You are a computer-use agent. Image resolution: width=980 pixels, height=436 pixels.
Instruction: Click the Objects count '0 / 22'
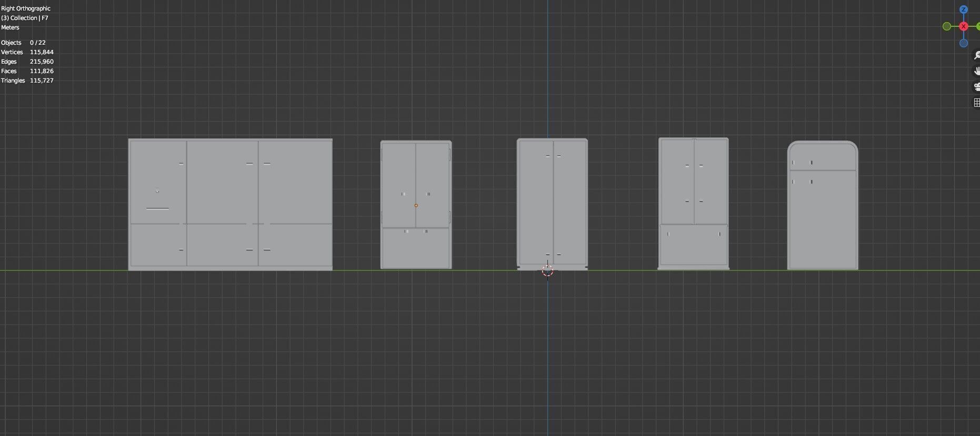(x=38, y=43)
